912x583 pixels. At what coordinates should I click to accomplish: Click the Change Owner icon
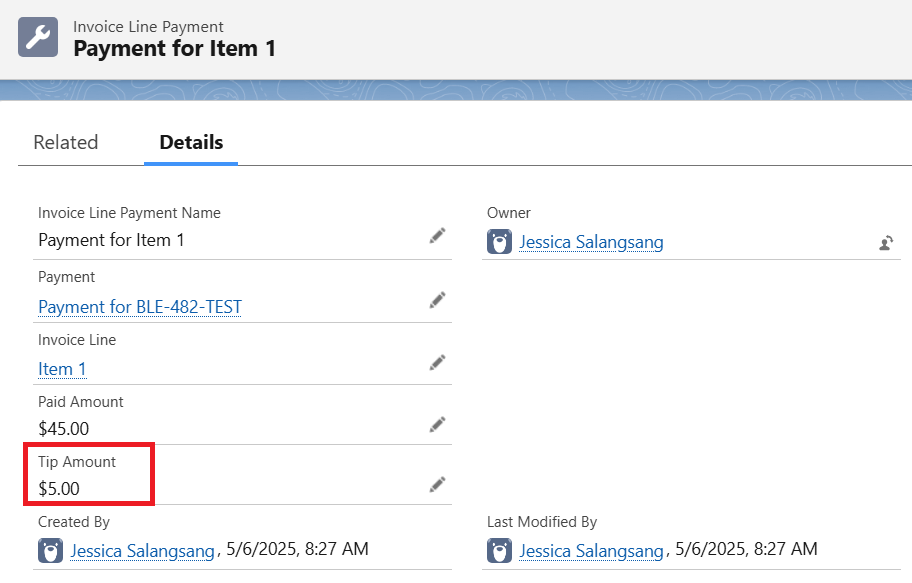click(x=885, y=242)
